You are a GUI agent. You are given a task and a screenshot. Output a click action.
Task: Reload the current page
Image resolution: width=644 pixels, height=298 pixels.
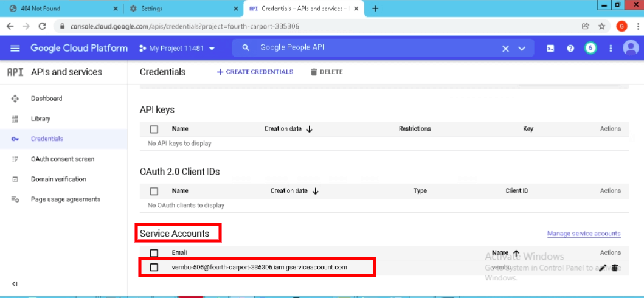pyautogui.click(x=42, y=26)
